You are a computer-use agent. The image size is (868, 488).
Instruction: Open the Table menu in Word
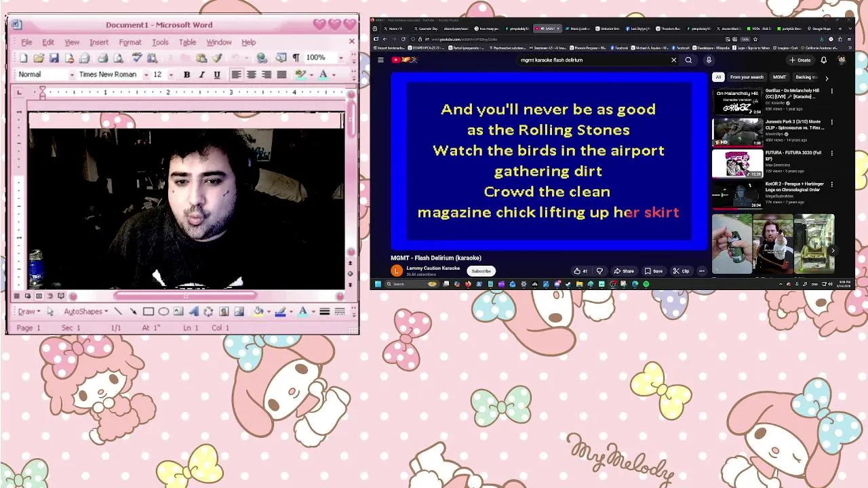tap(187, 42)
